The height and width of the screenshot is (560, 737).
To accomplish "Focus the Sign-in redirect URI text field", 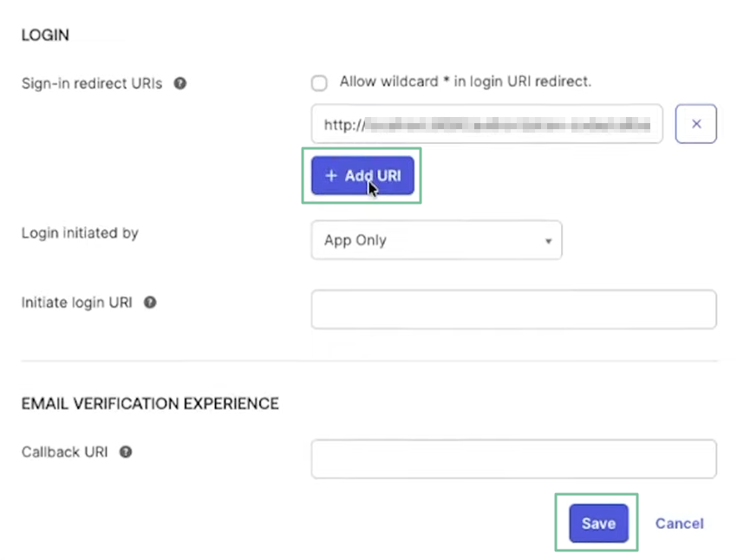I will click(x=486, y=124).
